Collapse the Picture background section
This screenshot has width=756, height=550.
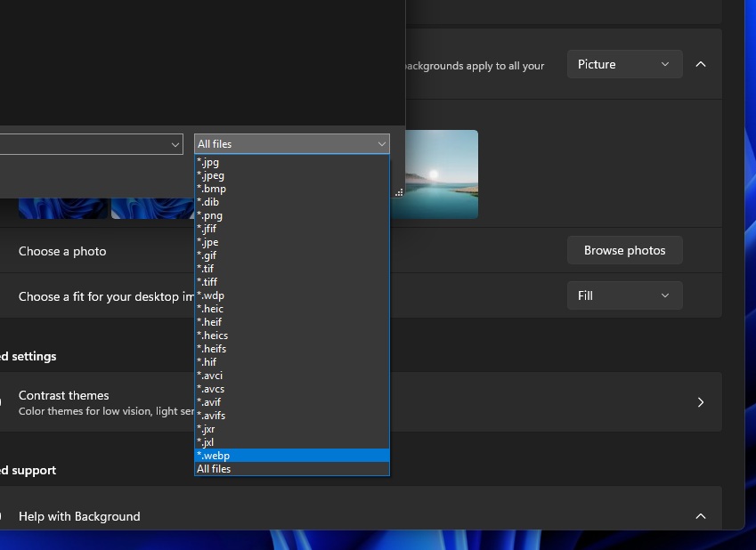[700, 63]
